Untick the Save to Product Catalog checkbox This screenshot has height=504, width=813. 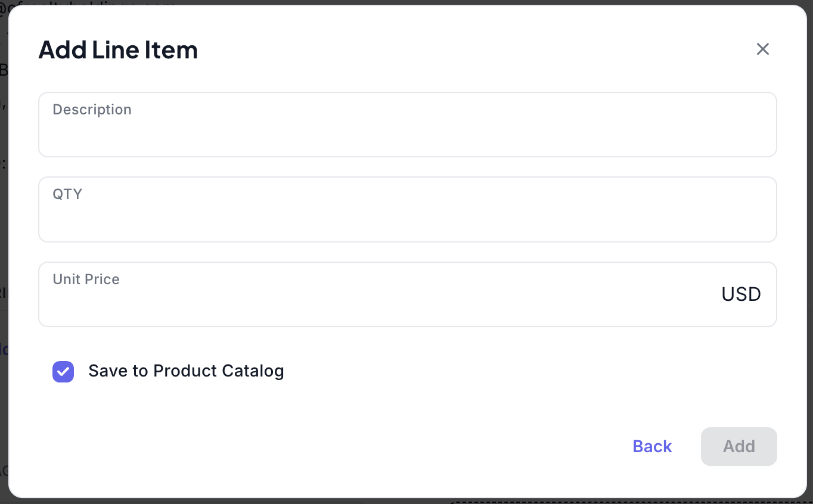tap(63, 372)
